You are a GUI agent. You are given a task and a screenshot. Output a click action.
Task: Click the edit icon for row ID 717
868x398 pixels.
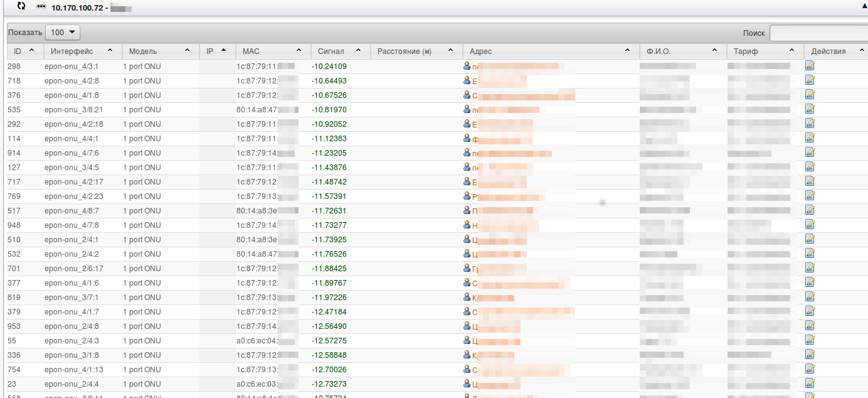click(810, 181)
